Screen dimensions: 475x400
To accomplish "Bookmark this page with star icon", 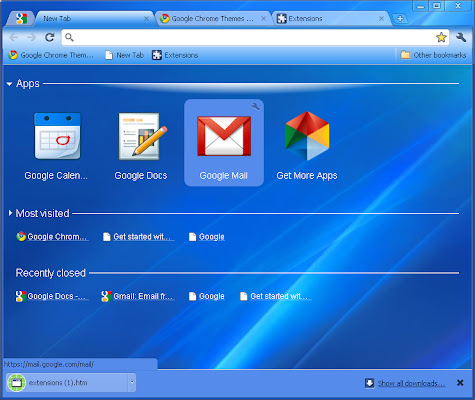I will click(x=441, y=37).
